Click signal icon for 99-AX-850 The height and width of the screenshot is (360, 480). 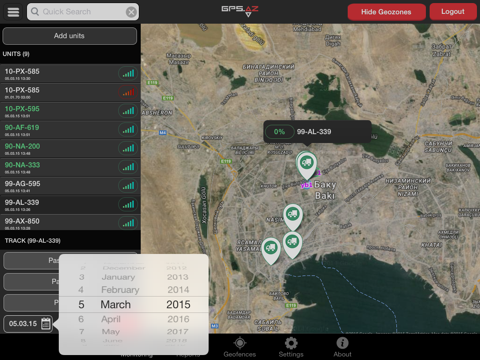[x=128, y=223]
